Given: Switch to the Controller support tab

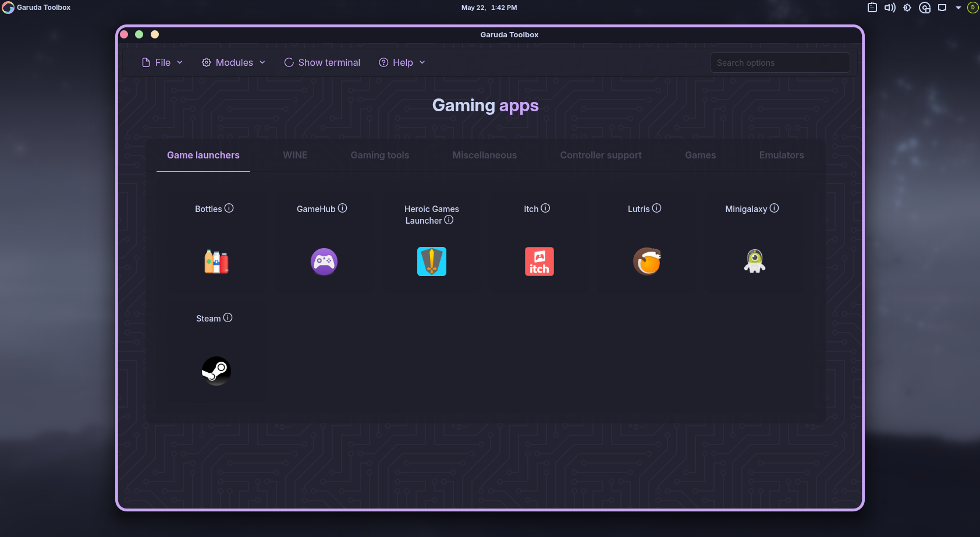Looking at the screenshot, I should click(x=601, y=155).
